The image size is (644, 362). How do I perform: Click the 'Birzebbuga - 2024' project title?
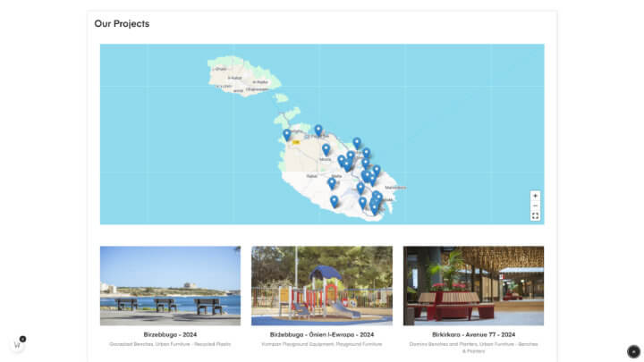[x=170, y=334]
